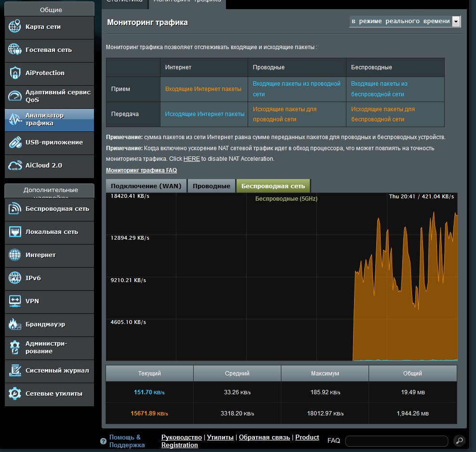Click the FAQ search input field
476x452 pixels.
(396, 440)
